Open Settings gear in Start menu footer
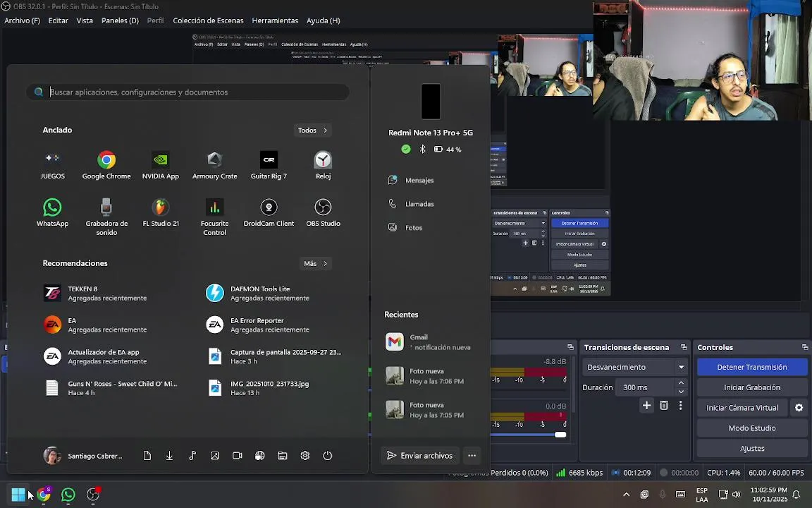This screenshot has height=508, width=812. coord(305,456)
